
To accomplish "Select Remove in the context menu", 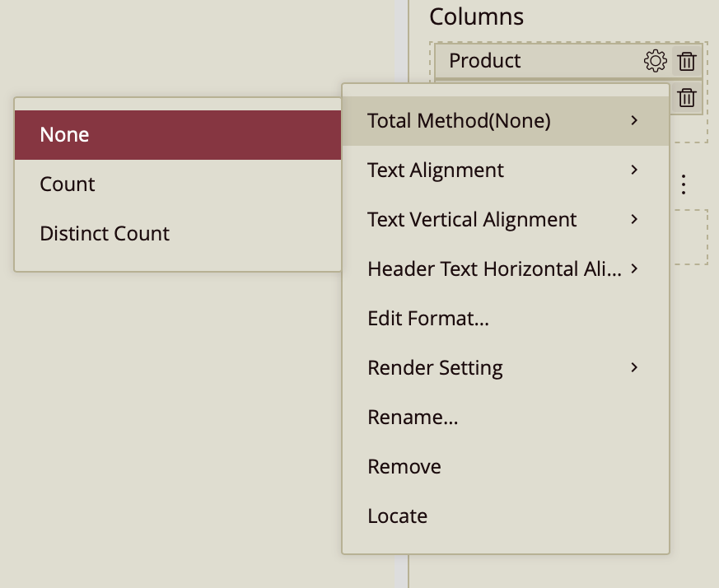I will [x=404, y=467].
